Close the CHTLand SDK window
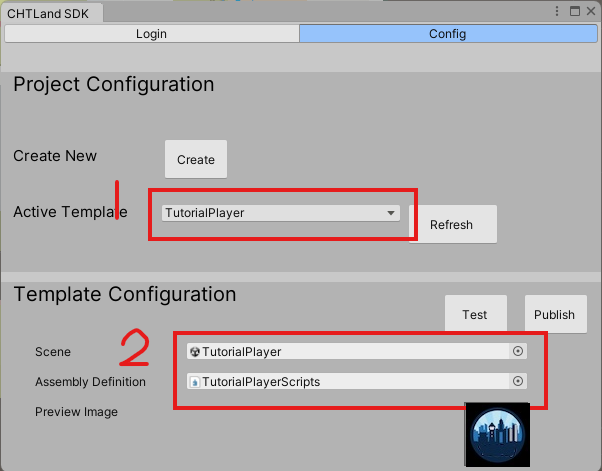602x471 pixels. coord(590,11)
